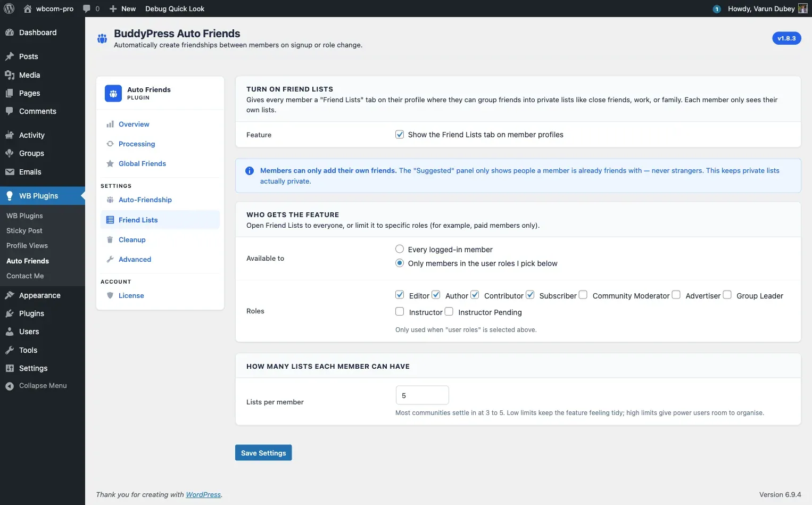Viewport: 812px width, 505px height.
Task: Click the Plugins plug icon
Action: click(x=10, y=313)
